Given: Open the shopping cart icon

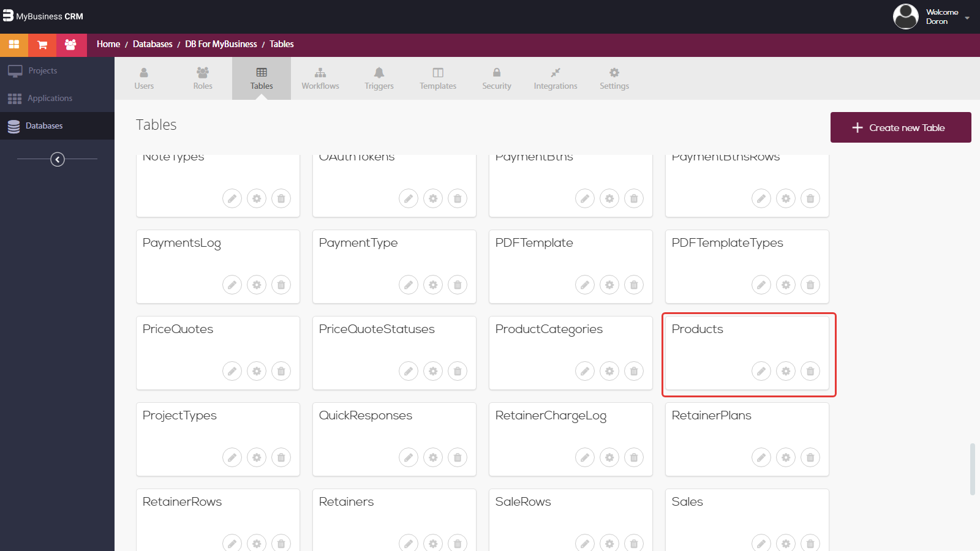Looking at the screenshot, I should pyautogui.click(x=42, y=45).
